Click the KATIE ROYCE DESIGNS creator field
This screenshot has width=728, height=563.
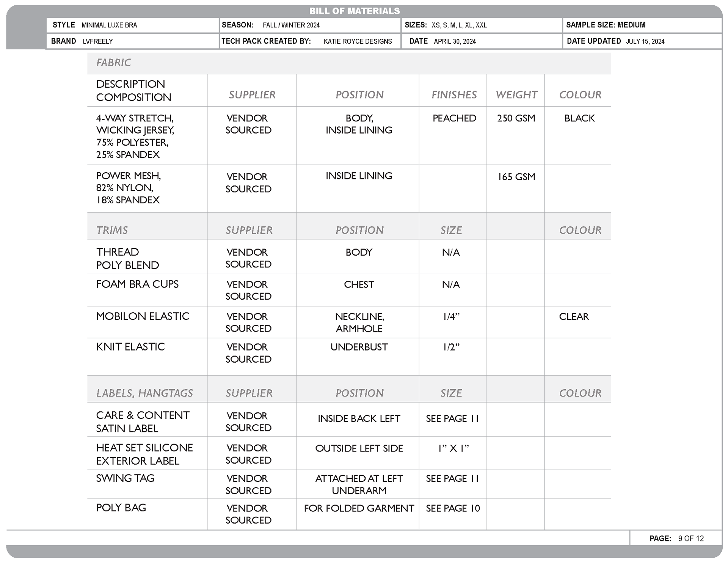point(358,41)
